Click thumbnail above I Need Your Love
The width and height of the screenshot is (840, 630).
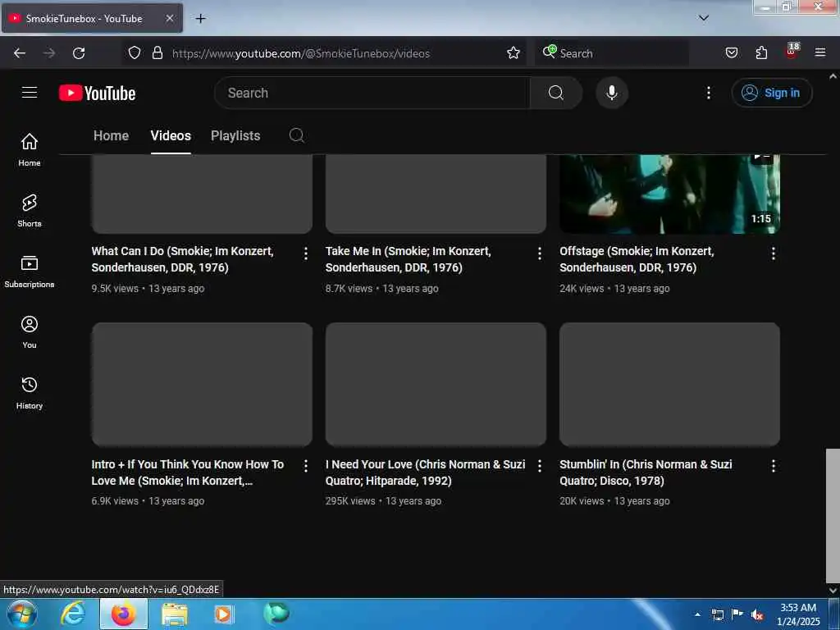(436, 384)
